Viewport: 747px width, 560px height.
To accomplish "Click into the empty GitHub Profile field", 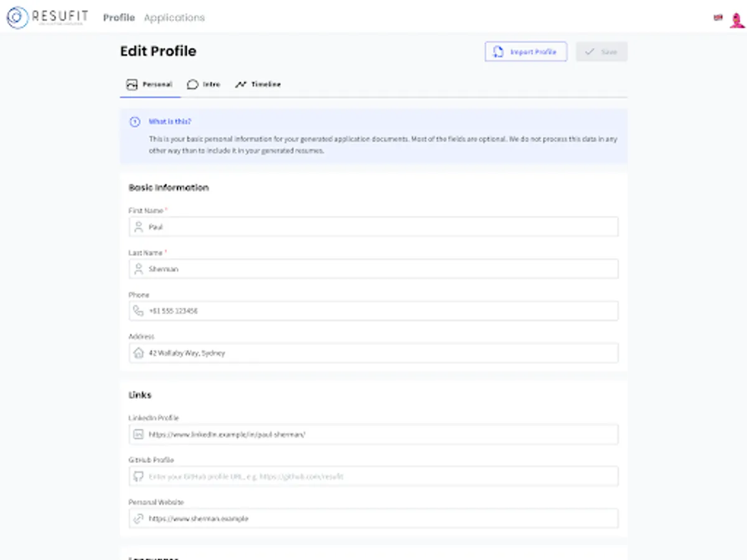I will 374,477.
